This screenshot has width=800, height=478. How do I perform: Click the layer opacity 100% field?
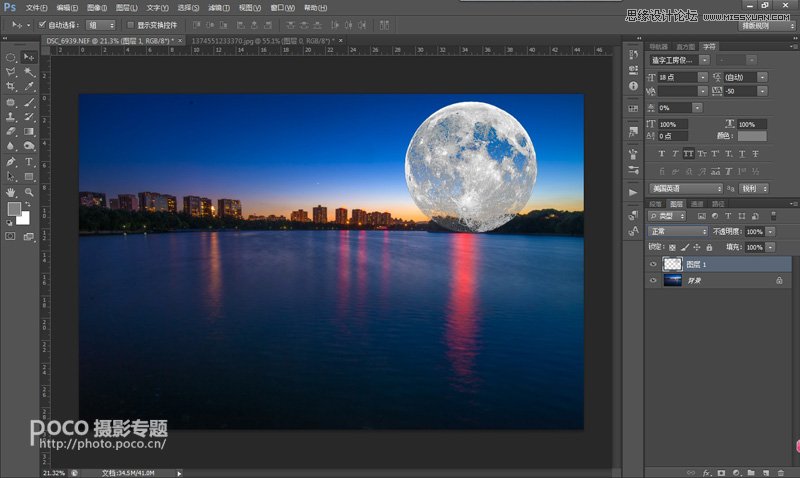tap(755, 232)
